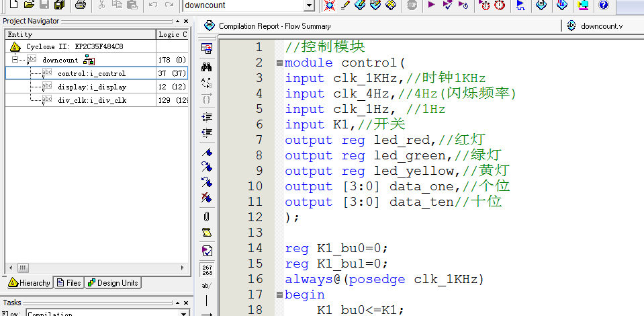
Task: Click the 'led_yellow' text on line 9
Action: click(x=414, y=171)
